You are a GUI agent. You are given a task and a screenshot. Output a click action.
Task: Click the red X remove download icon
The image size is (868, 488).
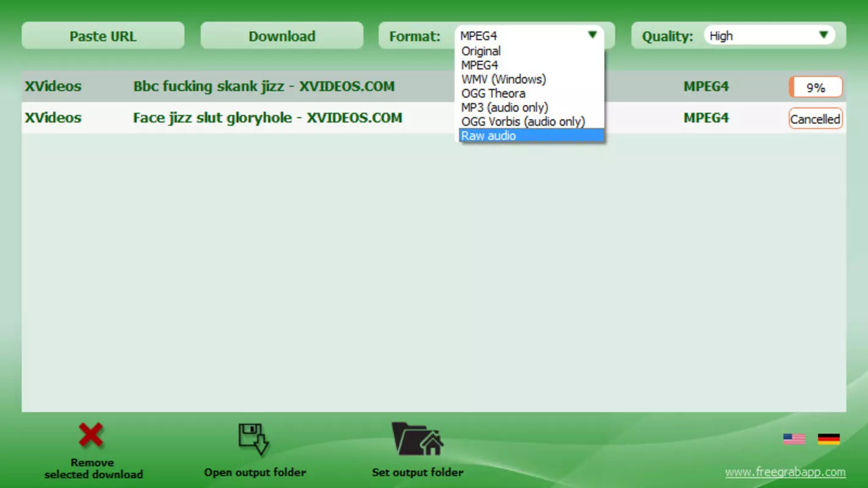click(91, 436)
